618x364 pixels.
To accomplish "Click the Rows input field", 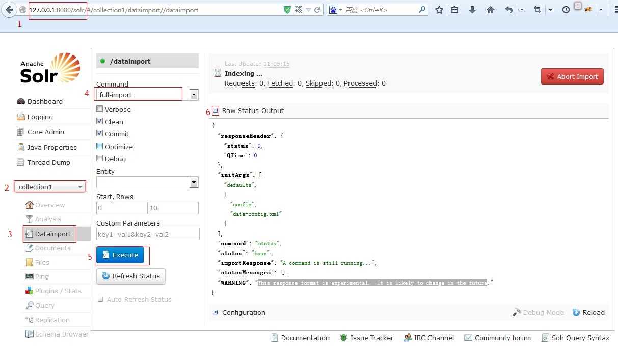I will pos(173,208).
